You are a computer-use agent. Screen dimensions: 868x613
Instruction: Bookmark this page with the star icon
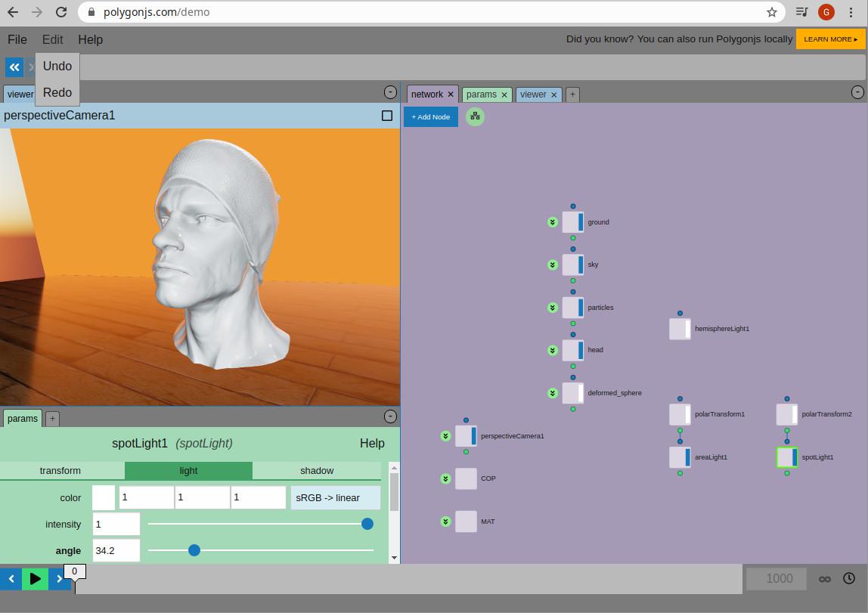pyautogui.click(x=771, y=12)
